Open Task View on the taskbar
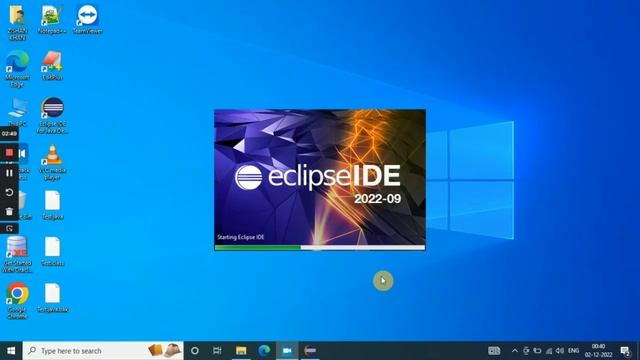The width and height of the screenshot is (640, 360). pyautogui.click(x=217, y=351)
